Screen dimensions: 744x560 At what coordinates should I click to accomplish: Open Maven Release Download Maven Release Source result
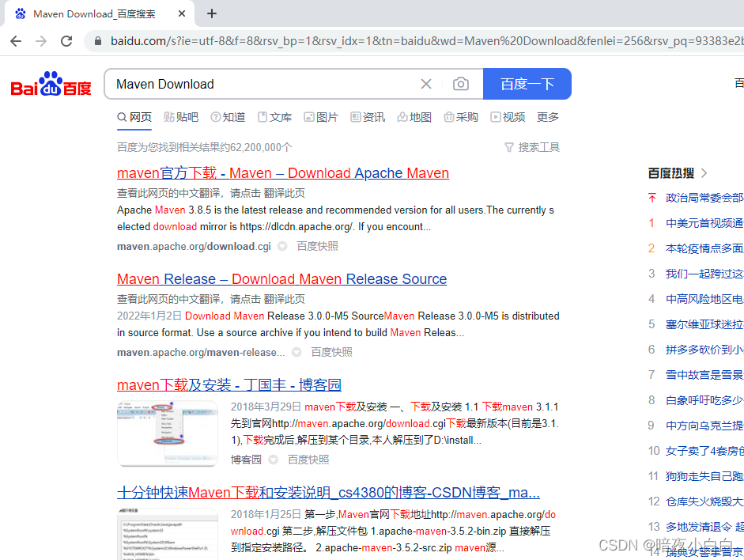tap(281, 279)
